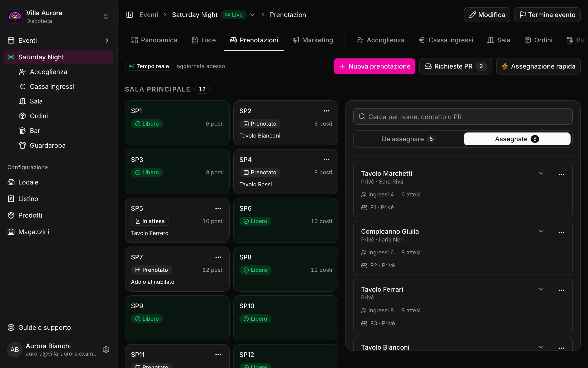Open more options for Tavolo Ferrari

(561, 290)
